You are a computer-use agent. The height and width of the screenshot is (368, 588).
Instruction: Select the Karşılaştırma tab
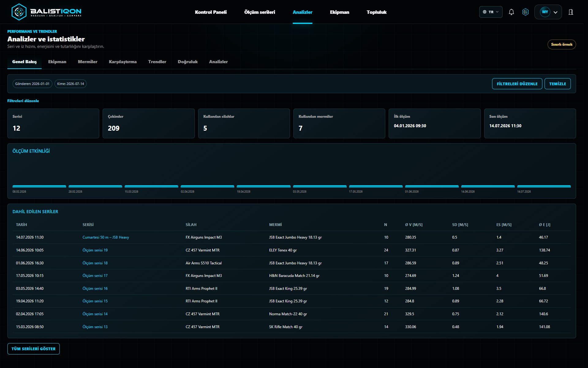tap(123, 62)
